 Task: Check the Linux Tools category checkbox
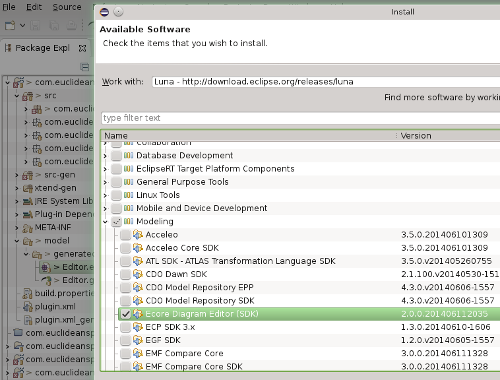pyautogui.click(x=116, y=195)
